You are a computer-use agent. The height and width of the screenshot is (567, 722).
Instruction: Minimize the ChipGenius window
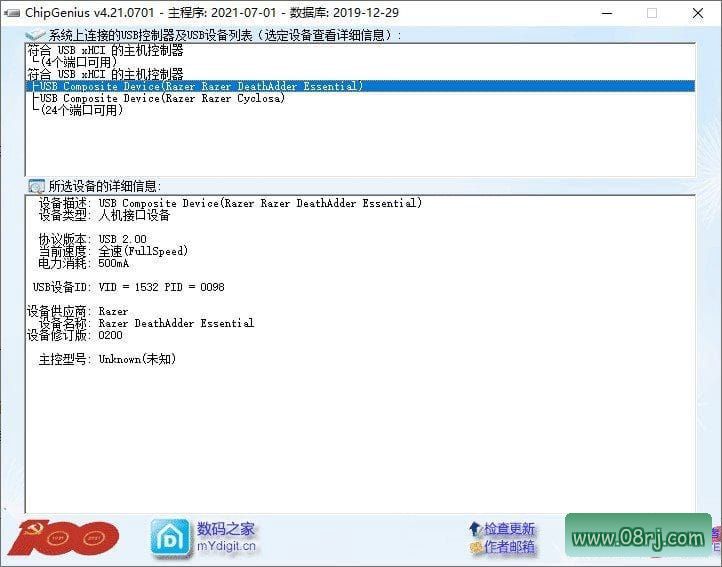click(x=607, y=13)
